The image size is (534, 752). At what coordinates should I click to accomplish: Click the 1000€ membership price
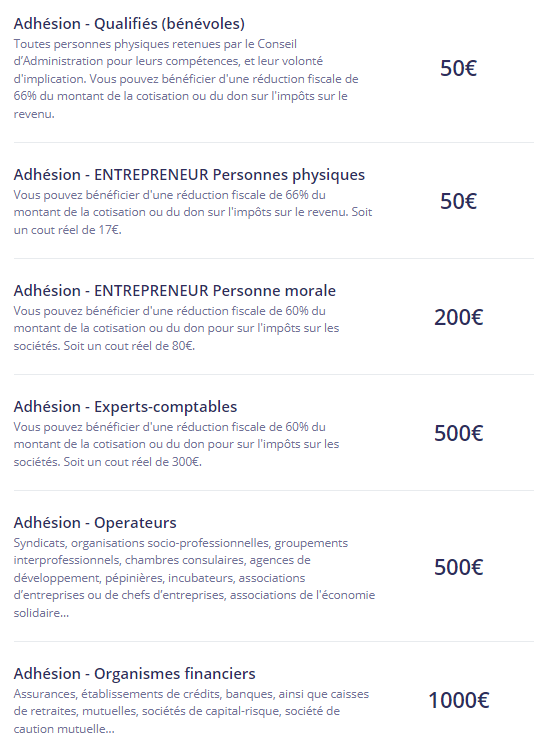click(x=458, y=700)
